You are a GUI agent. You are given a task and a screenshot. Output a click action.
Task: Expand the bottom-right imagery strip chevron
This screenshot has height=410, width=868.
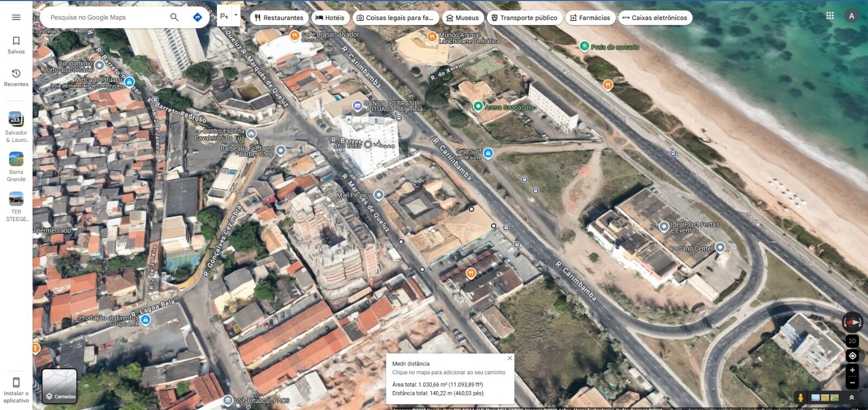[852, 398]
